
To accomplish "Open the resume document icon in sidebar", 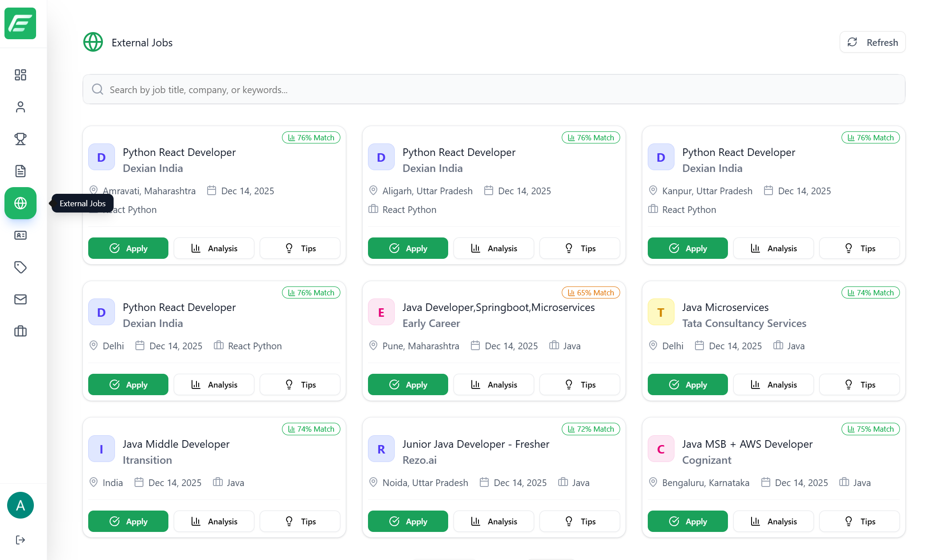I will click(x=20, y=171).
